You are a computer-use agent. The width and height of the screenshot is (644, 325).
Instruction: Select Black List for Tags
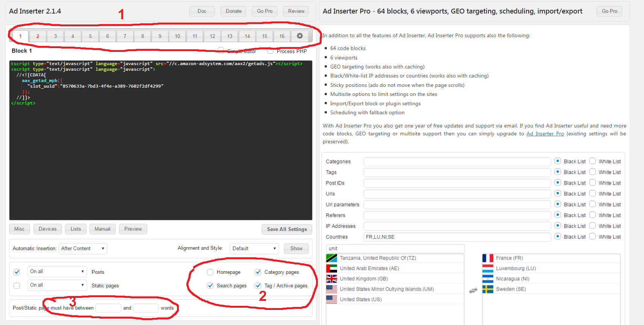(558, 172)
